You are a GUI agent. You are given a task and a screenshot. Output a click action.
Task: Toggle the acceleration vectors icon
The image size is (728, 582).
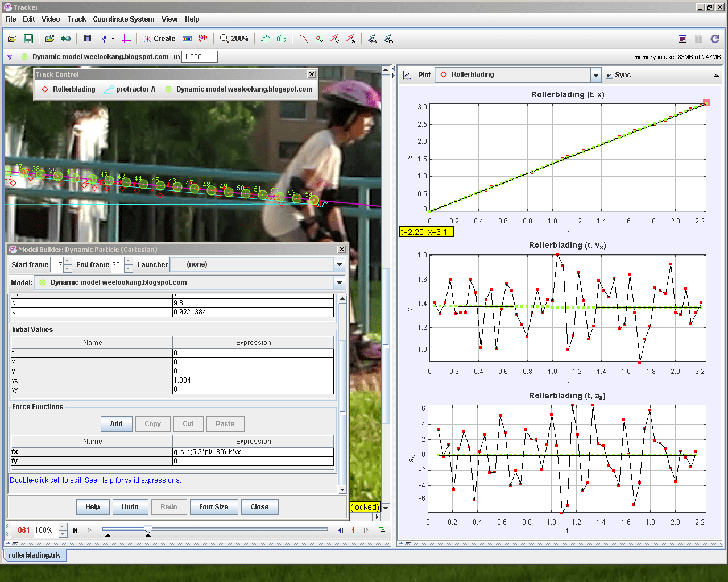351,39
